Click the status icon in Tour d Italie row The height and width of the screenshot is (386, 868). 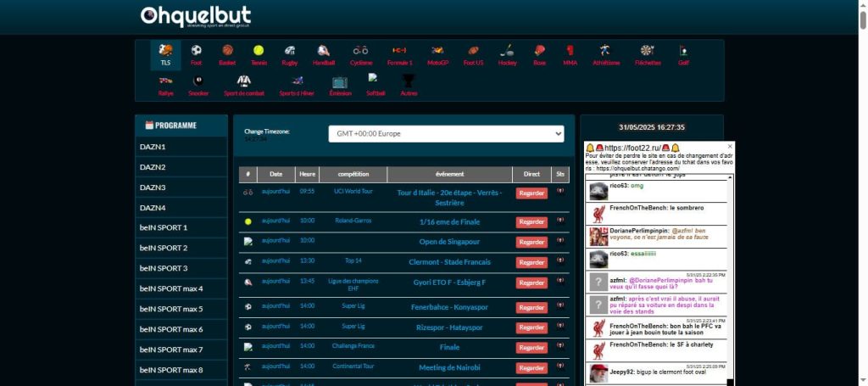click(560, 191)
